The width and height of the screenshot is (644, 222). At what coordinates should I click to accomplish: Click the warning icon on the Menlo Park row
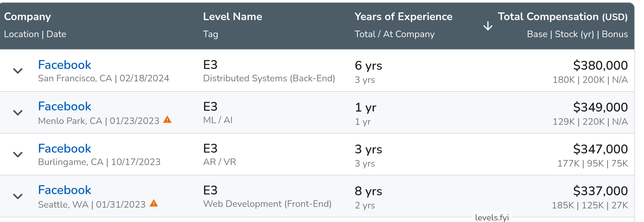[167, 120]
